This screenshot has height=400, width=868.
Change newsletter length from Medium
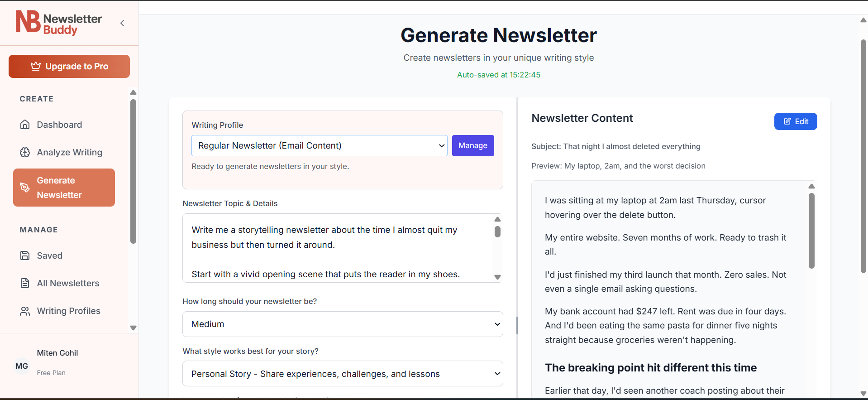click(x=342, y=324)
